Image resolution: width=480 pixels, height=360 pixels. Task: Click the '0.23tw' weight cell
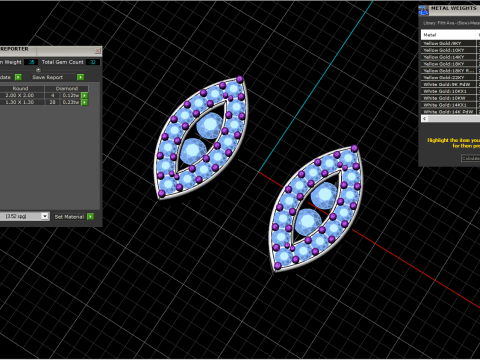(x=71, y=102)
